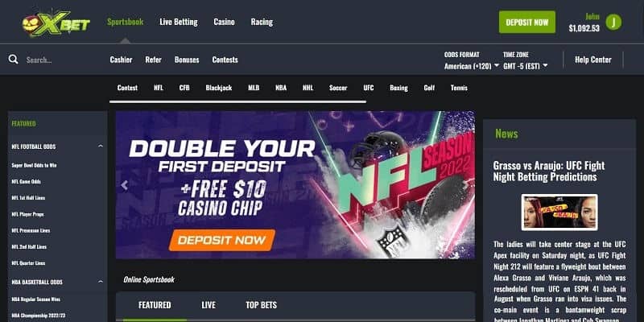Screen dimensions: 644x322
Task: Select the Live tab in sportsbook
Action: pos(208,305)
